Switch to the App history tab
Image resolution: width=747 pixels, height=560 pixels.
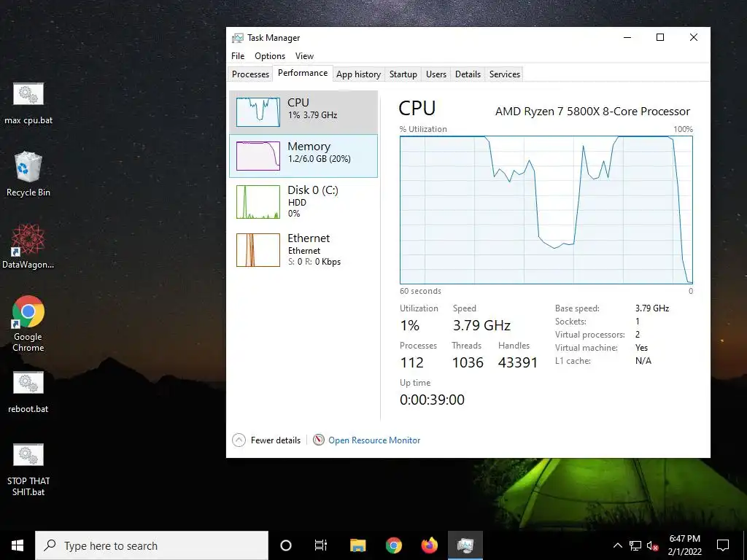point(359,74)
